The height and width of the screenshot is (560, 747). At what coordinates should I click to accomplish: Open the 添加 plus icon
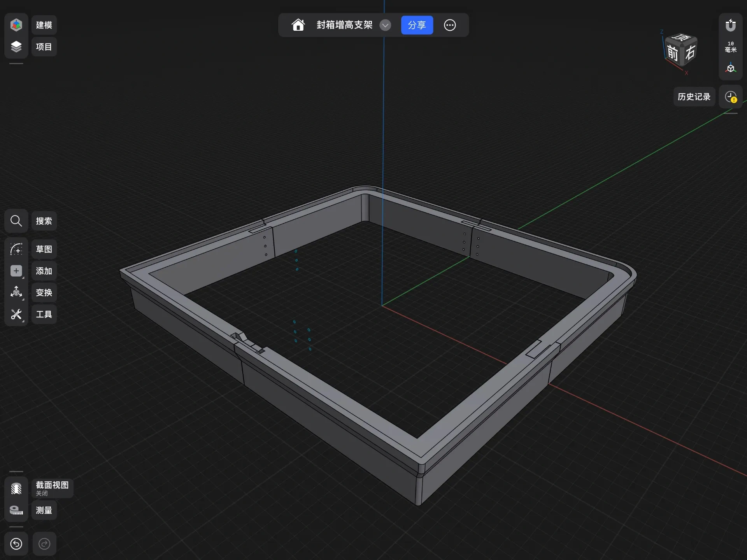(16, 271)
